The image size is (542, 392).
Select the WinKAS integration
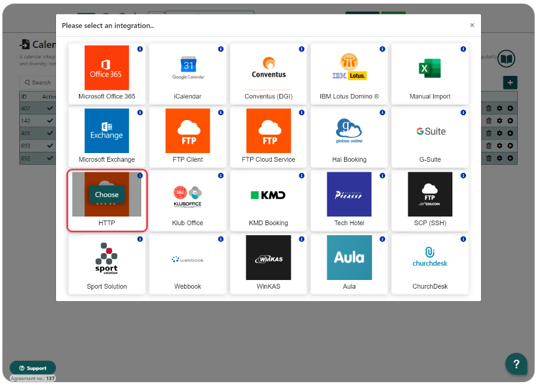pyautogui.click(x=268, y=264)
